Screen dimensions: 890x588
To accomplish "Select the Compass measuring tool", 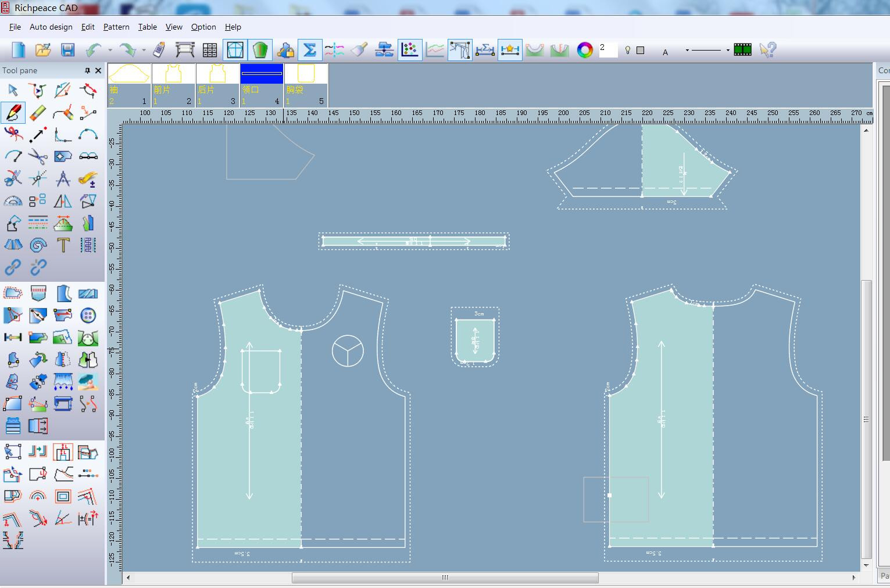I will click(63, 178).
